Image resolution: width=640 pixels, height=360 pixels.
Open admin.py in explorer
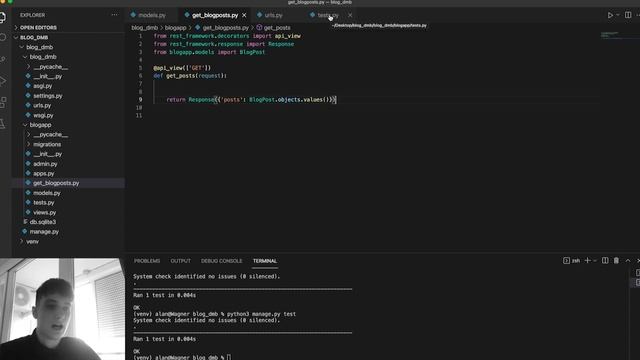45,164
